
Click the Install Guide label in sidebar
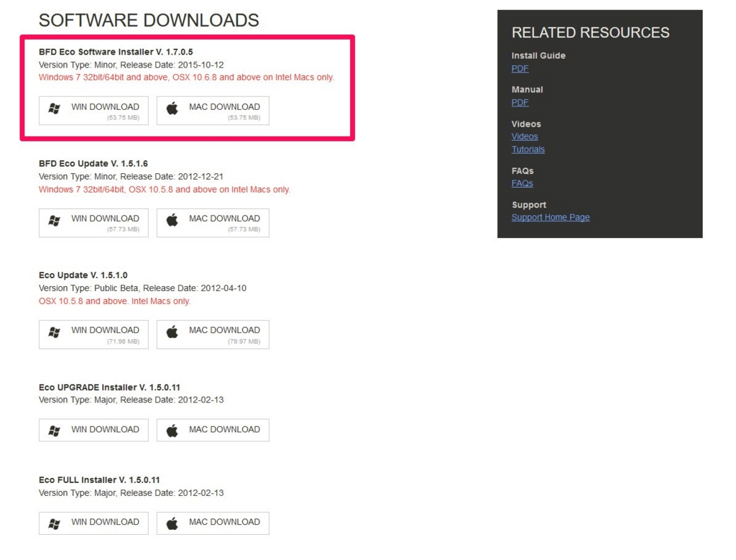pyautogui.click(x=538, y=56)
